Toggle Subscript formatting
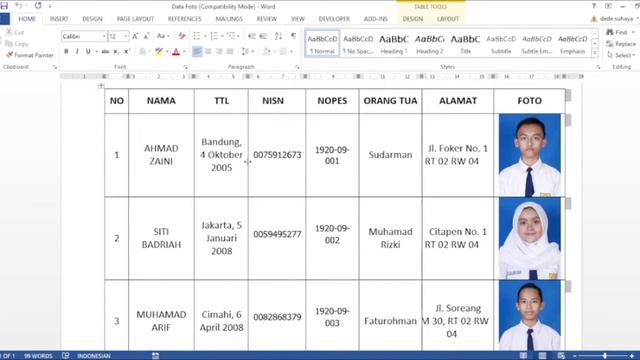640x360 pixels. (x=116, y=52)
